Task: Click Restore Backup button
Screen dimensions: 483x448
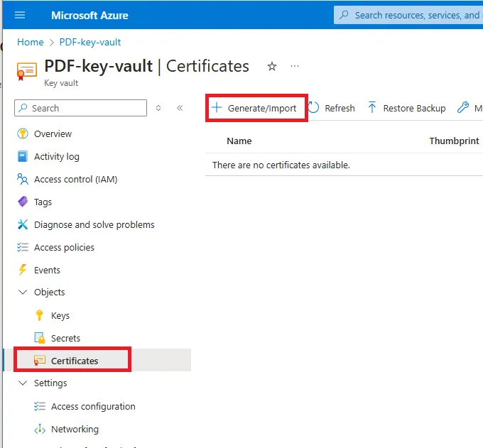Action: [406, 108]
